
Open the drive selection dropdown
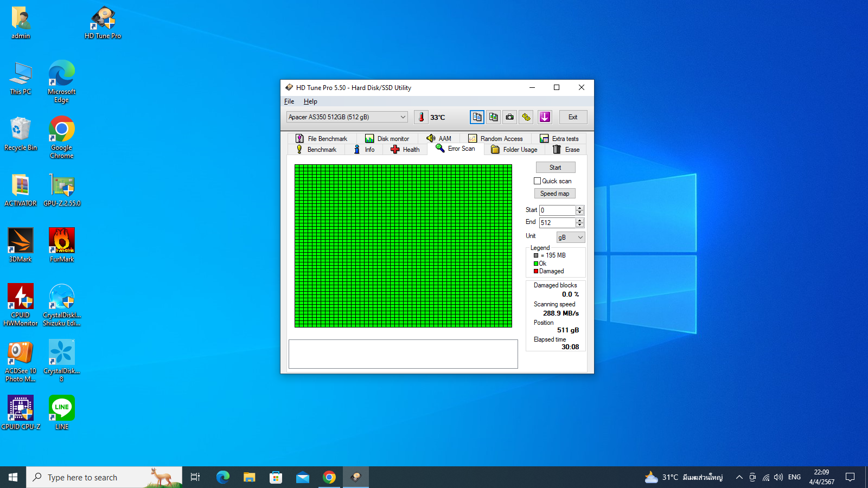pos(347,117)
